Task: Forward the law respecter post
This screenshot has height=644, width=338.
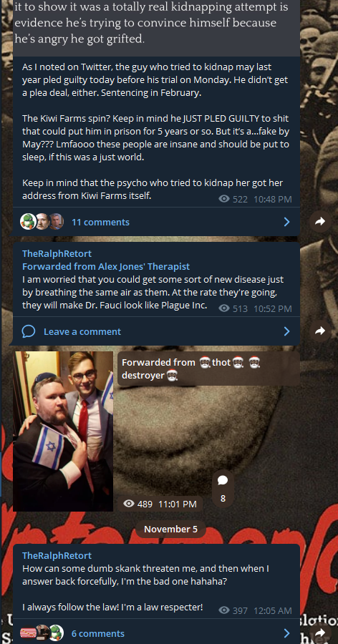Action: pyautogui.click(x=320, y=633)
